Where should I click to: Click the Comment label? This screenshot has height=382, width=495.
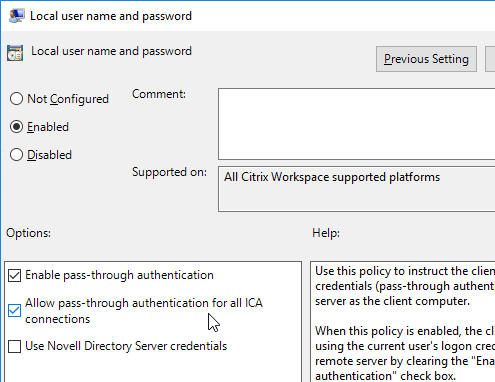159,94
